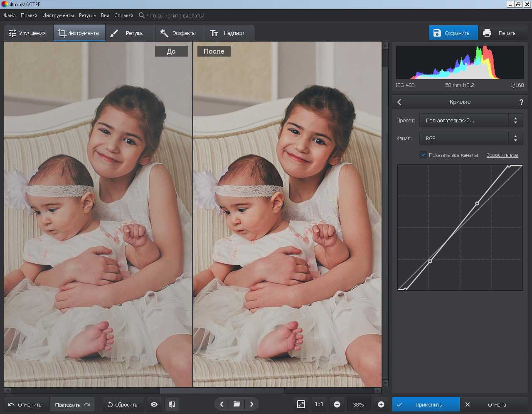The width and height of the screenshot is (532, 414).
Task: Click the back arrow in Кривые panel
Action: (x=399, y=102)
